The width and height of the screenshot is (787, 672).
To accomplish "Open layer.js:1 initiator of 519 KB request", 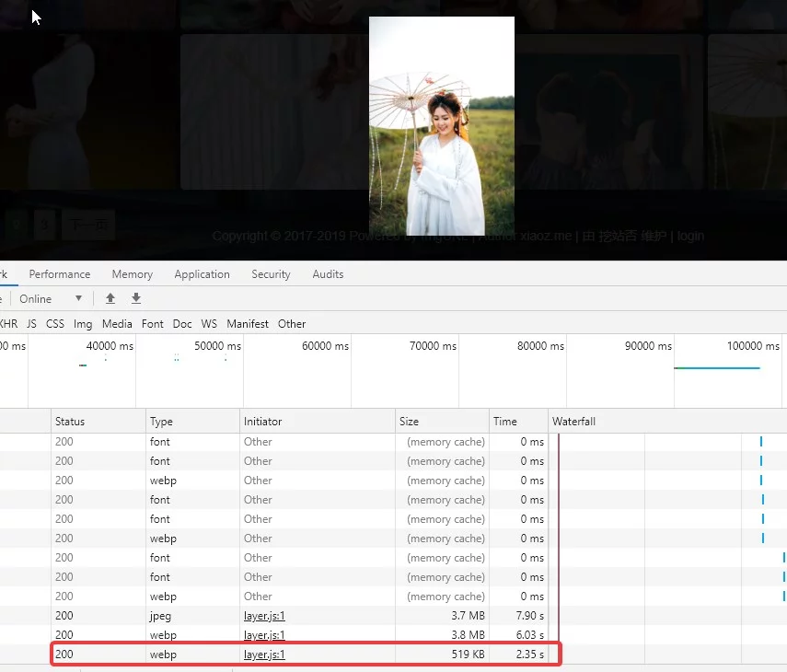I will pos(264,655).
